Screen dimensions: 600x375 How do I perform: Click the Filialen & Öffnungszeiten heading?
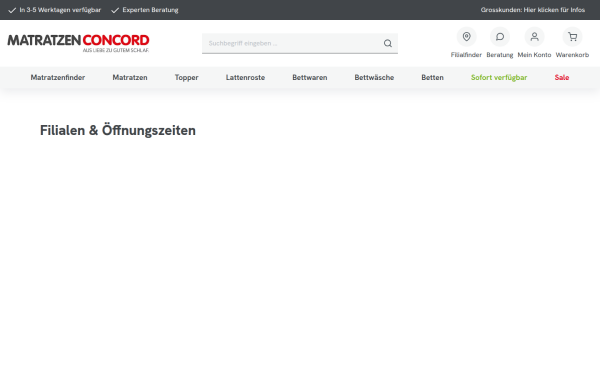pyautogui.click(x=118, y=130)
